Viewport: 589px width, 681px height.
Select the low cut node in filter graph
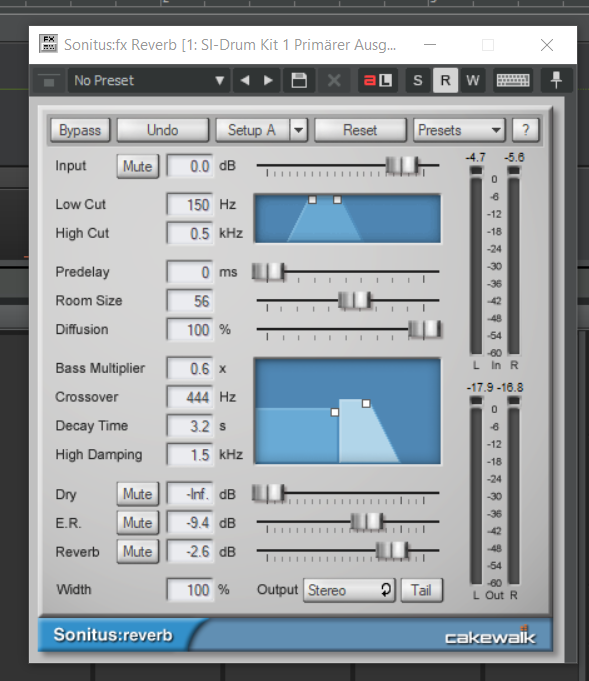coord(312,200)
